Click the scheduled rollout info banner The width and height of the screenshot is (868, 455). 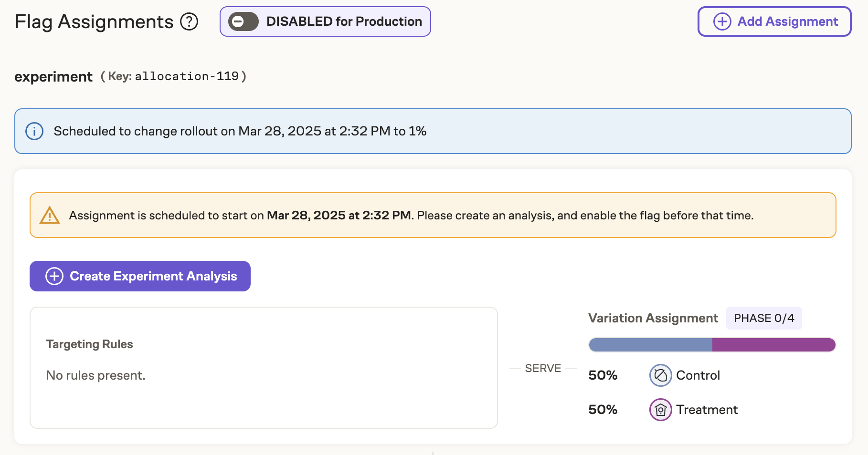tap(433, 131)
